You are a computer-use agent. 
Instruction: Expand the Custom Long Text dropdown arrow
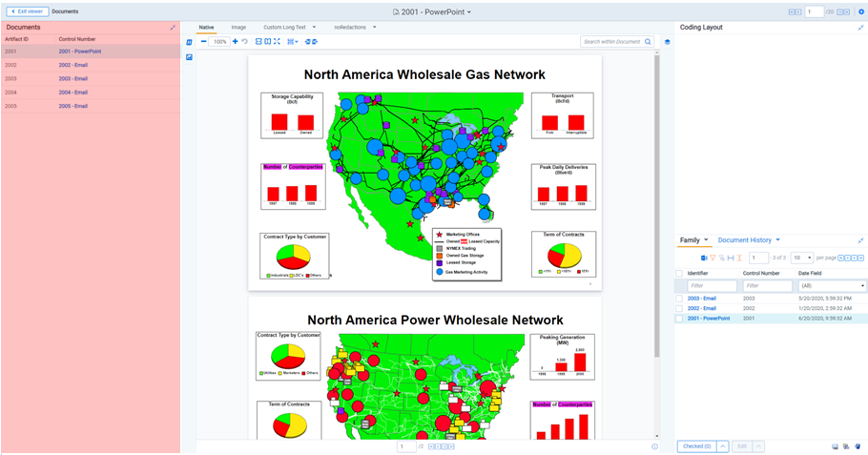[315, 27]
